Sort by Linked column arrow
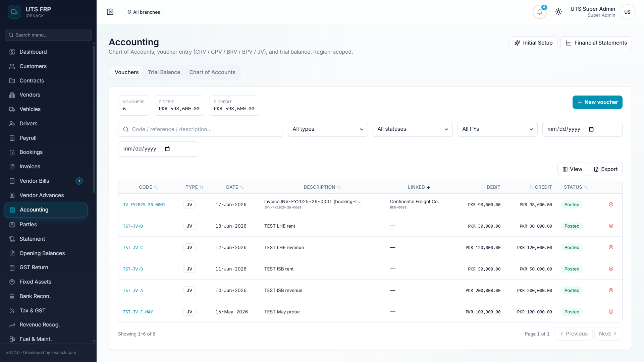Image resolution: width=644 pixels, height=362 pixels. pyautogui.click(x=429, y=187)
